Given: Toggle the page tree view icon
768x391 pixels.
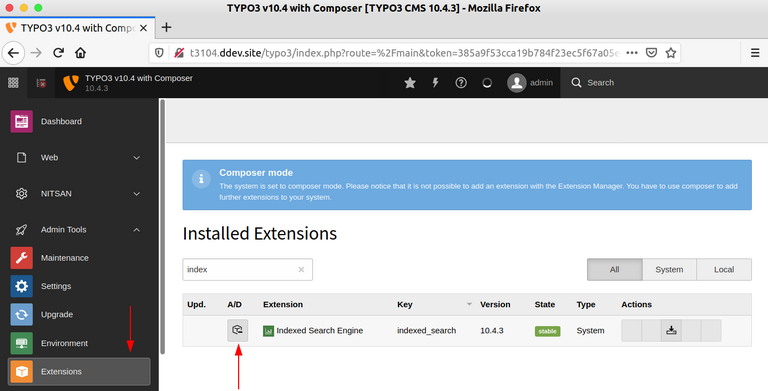Looking at the screenshot, I should click(42, 83).
